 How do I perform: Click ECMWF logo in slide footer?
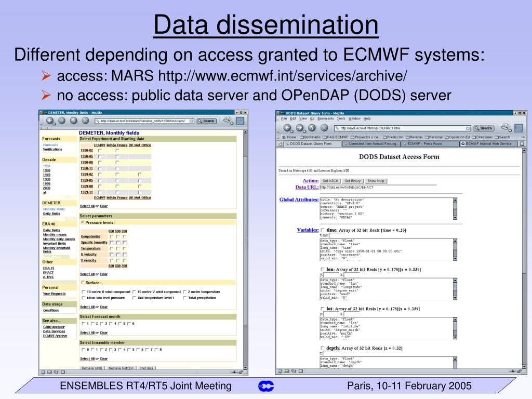[x=266, y=386]
